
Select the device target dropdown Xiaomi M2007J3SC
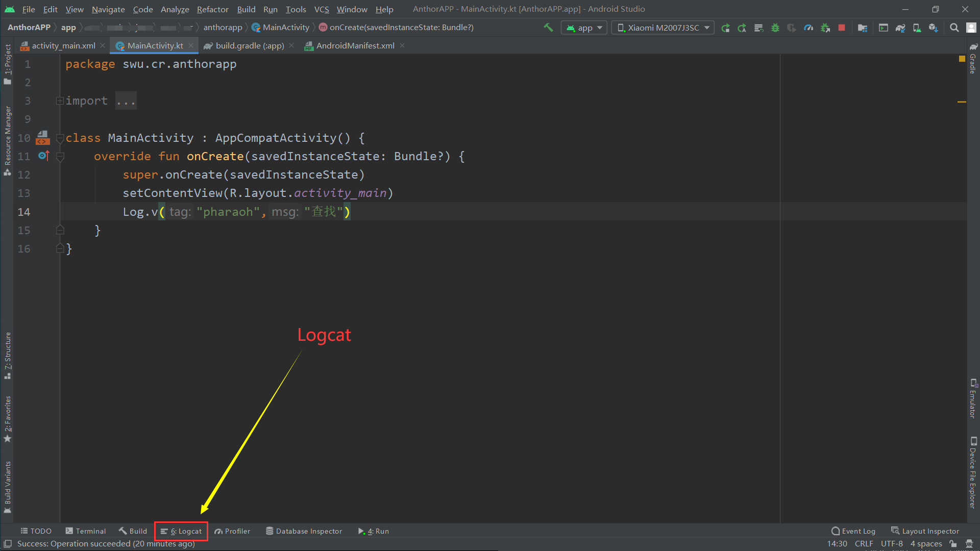[661, 28]
